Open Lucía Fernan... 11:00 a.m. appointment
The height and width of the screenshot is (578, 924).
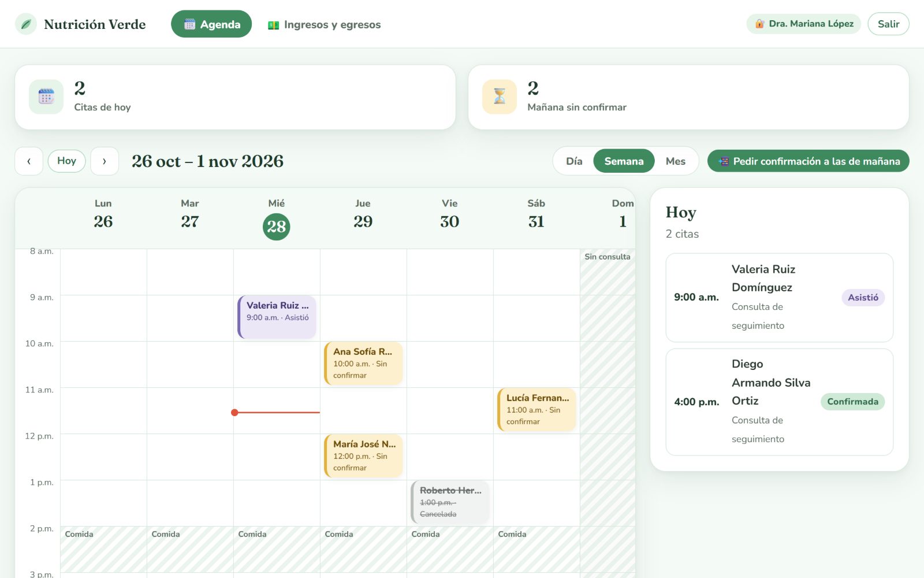[x=536, y=409]
